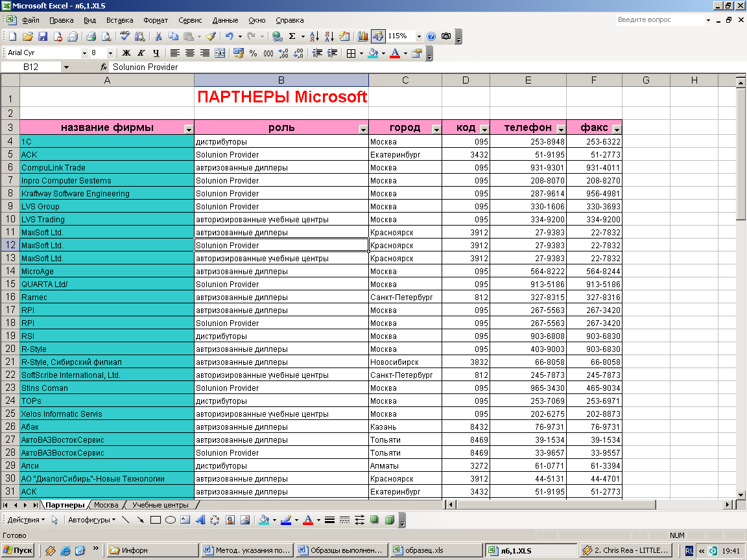Sort ascending A to Z

click(x=314, y=36)
